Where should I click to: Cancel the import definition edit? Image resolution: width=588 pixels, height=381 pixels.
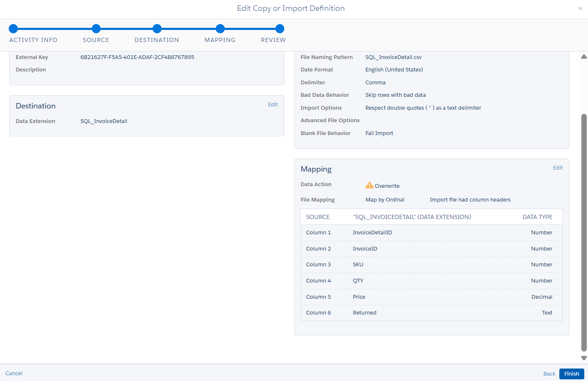14,374
